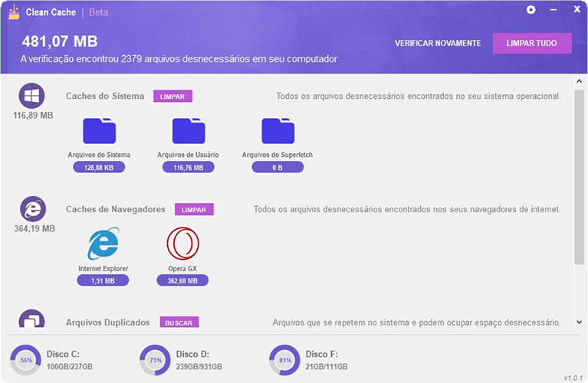Screen dimensions: 588x383
Task: Select the browser caches category icon
Action: click(33, 209)
